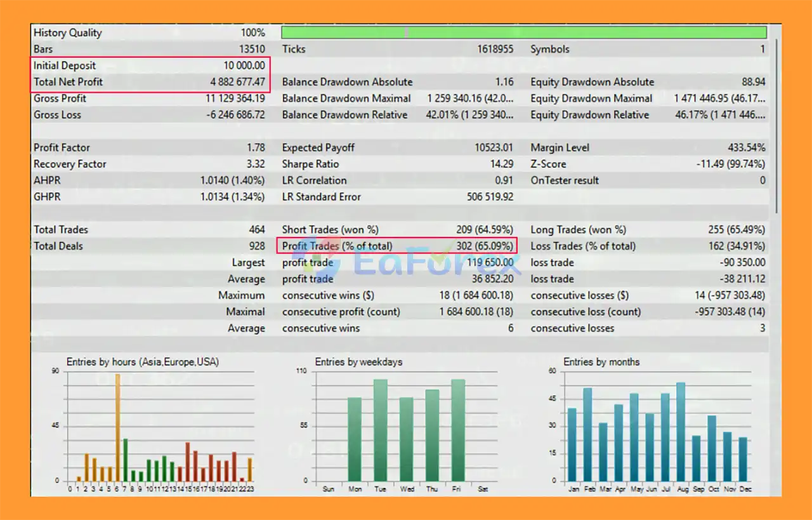Click the Initial Deposit label

point(65,65)
